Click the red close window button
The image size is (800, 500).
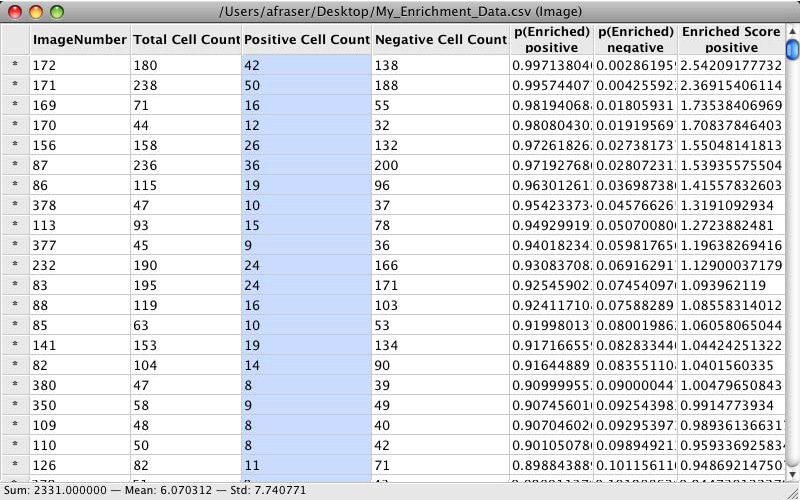click(x=15, y=12)
